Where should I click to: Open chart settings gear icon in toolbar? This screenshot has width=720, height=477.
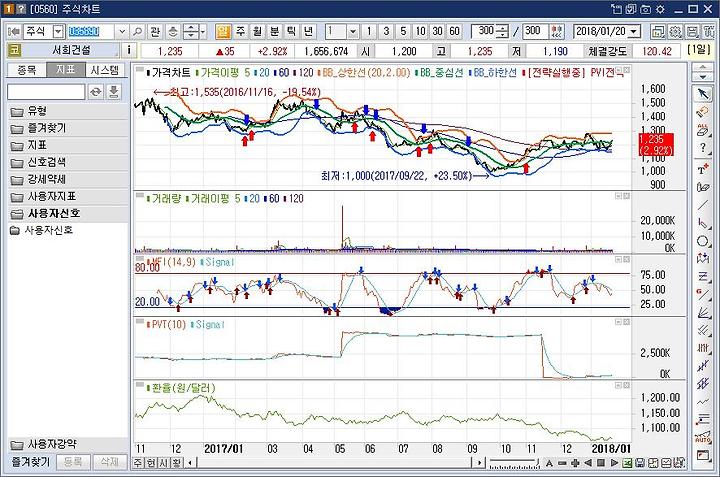click(x=675, y=32)
